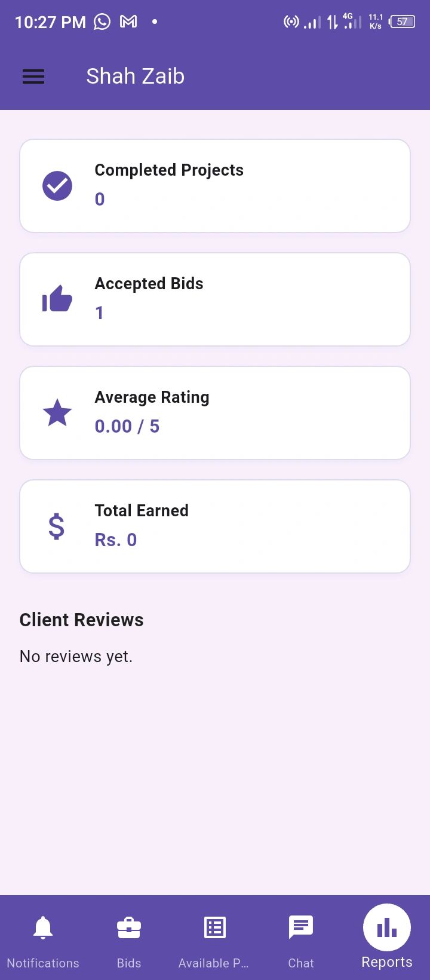Tap the WhatsApp status bar icon

[102, 22]
